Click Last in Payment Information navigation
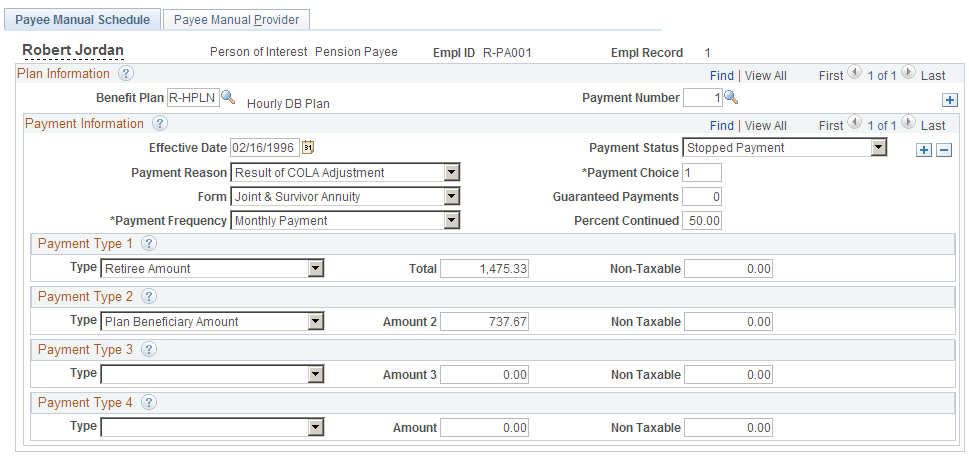 [x=933, y=125]
